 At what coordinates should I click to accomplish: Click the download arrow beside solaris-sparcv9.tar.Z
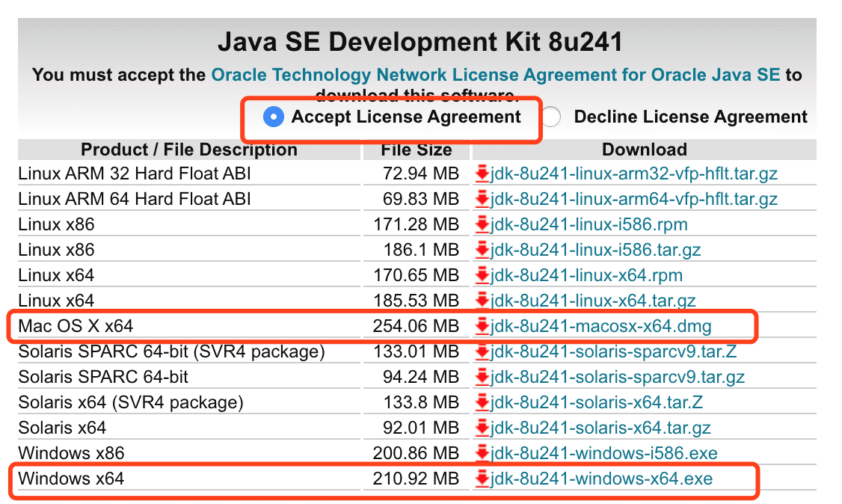[x=482, y=351]
